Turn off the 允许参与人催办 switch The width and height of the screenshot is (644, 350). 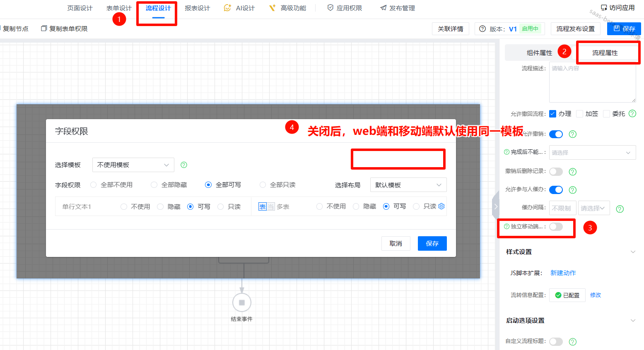pos(556,190)
